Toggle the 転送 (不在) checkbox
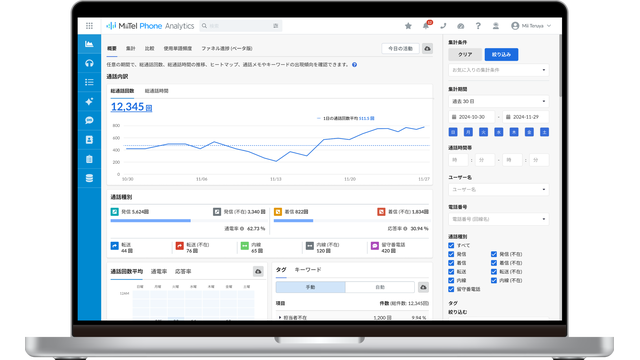Viewport: 640px width, 360px height. [494, 271]
